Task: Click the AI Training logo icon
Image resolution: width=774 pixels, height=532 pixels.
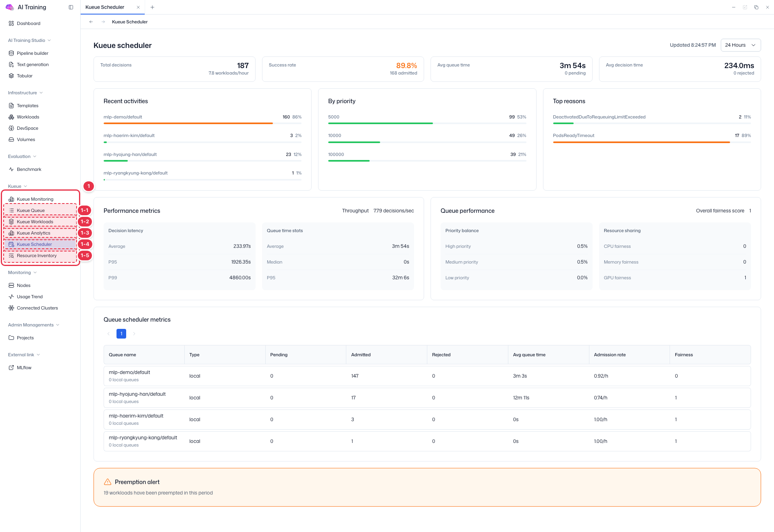Action: pos(10,7)
